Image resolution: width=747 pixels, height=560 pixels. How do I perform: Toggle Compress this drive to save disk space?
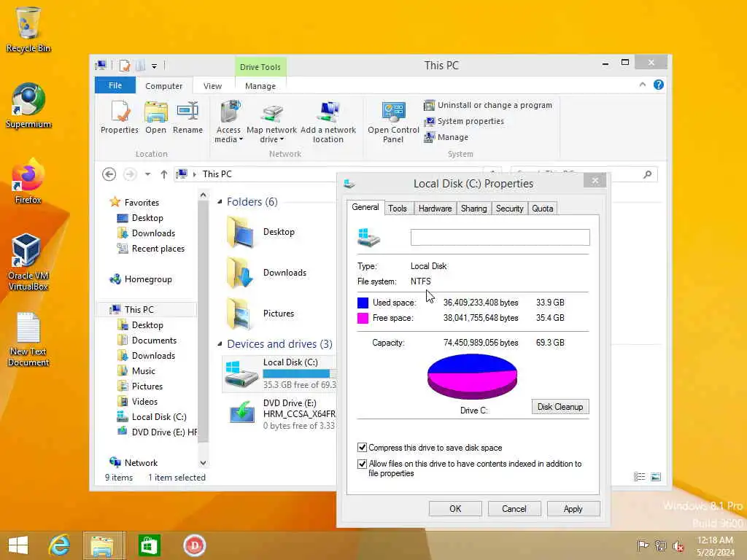coord(362,448)
